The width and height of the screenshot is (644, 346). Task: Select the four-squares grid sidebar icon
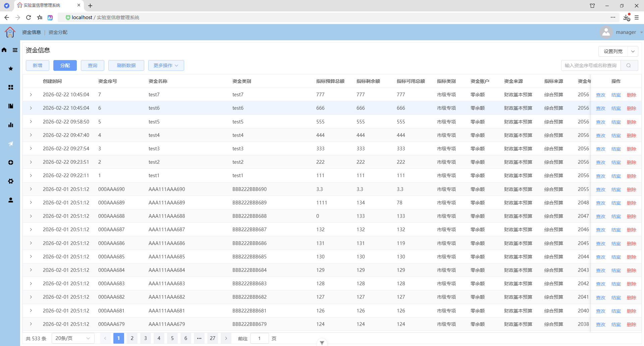(11, 87)
